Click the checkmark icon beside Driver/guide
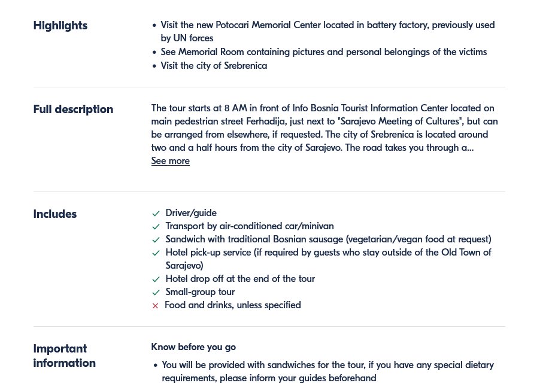The width and height of the screenshot is (549, 392). pyautogui.click(x=156, y=214)
